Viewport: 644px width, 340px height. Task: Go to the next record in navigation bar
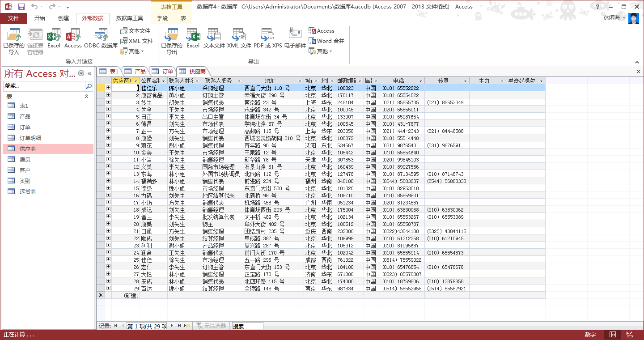(172, 326)
